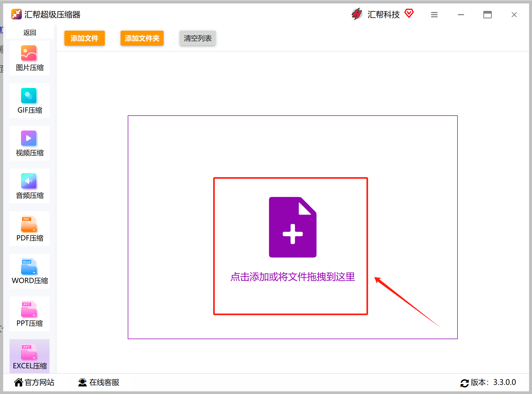Open the PPT压缩 compression tool
Screen dimensions: 532x394
[30, 314]
